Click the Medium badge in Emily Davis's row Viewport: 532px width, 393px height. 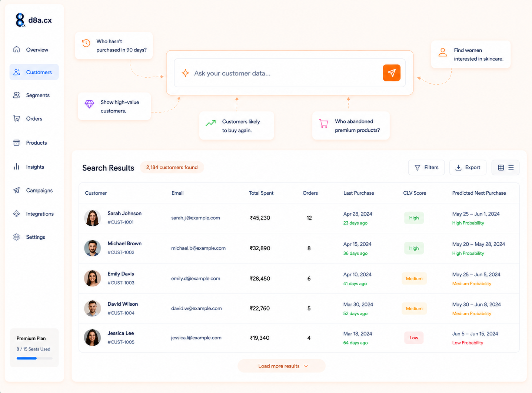click(x=414, y=279)
